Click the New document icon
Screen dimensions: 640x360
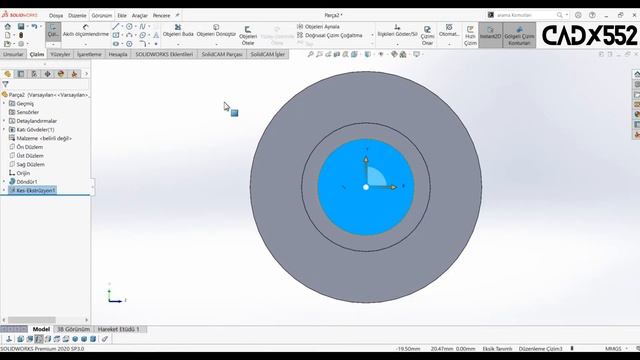tap(7, 35)
